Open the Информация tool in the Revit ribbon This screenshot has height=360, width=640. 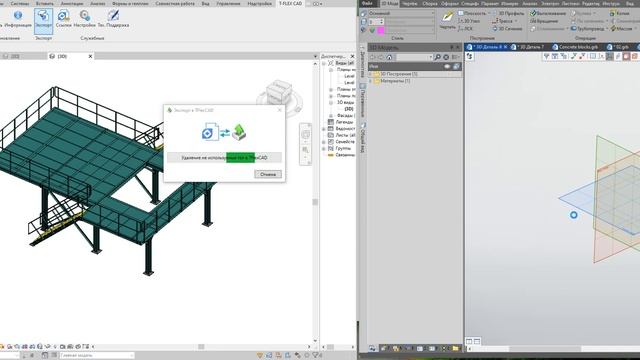(18, 19)
